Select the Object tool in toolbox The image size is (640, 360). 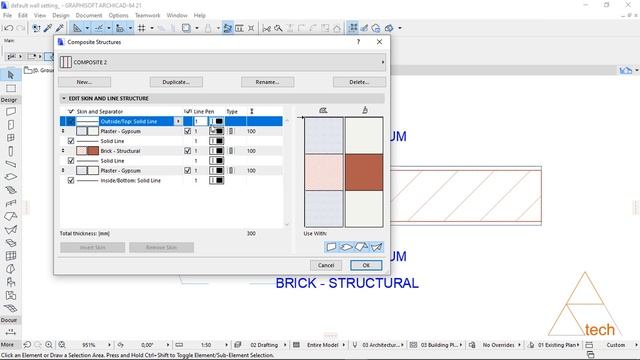11,282
